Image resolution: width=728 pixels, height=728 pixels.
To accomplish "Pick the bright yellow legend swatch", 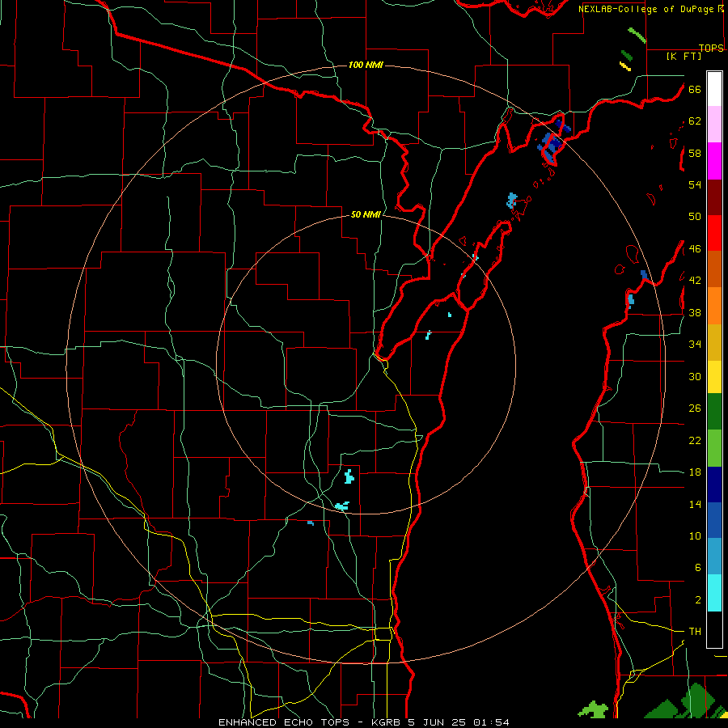I will 714,377.
